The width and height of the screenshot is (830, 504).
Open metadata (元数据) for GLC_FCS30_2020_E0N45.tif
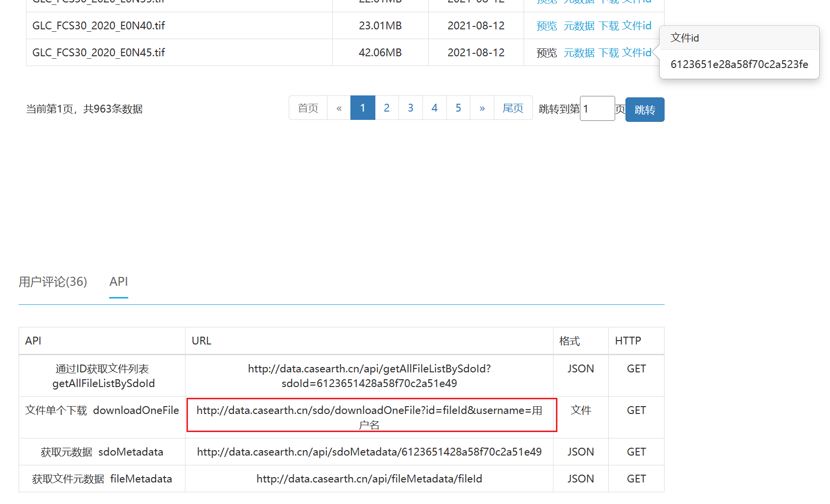(x=579, y=52)
